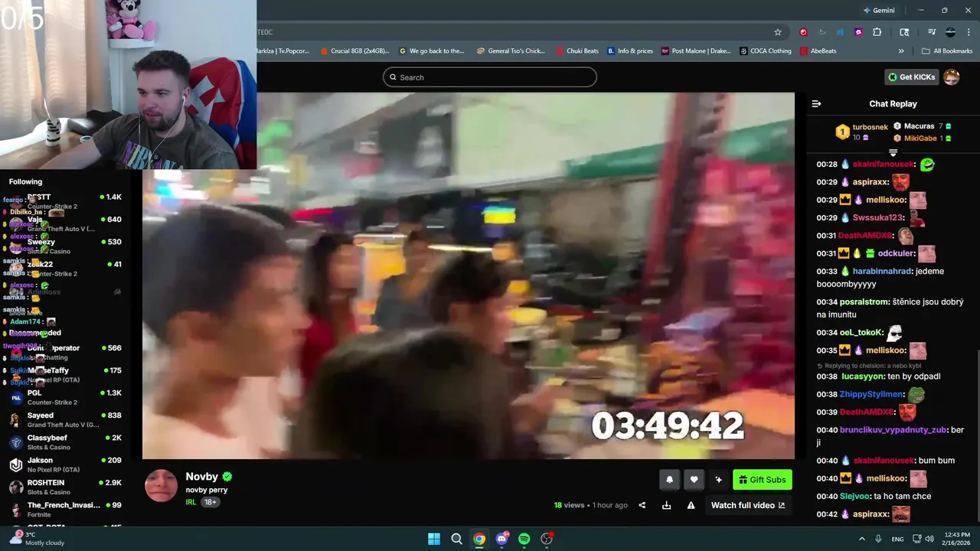Expand the hidden bookmarks chevron
Screen dimensions: 980x551
901,51
